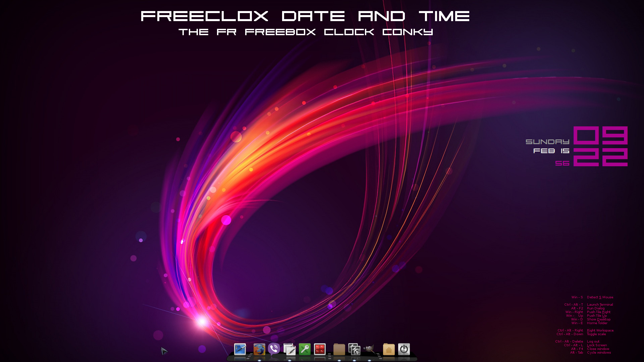Click the 'Log out' shortcut text
This screenshot has width=644, height=362.
point(593,342)
